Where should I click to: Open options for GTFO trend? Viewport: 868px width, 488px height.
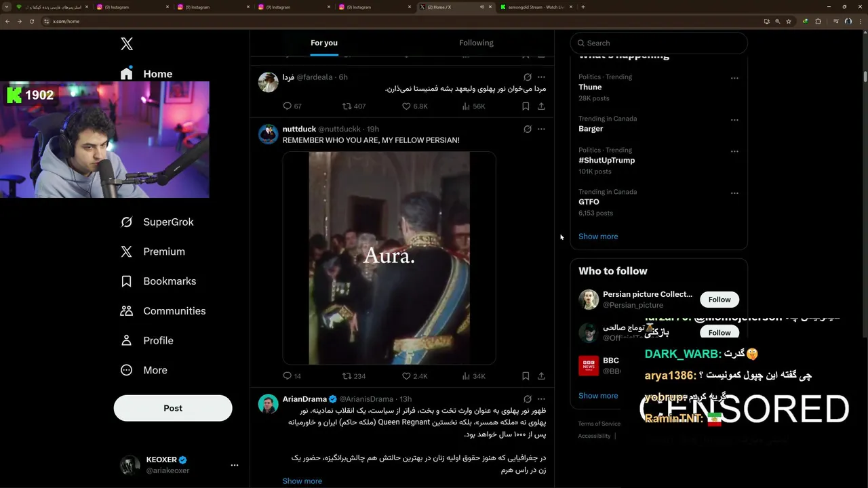[x=734, y=193]
